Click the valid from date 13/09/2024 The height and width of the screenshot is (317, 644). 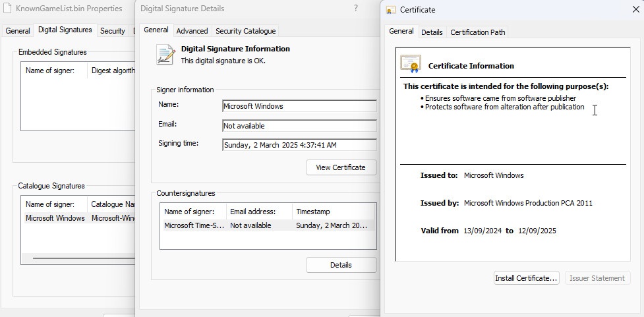point(483,231)
